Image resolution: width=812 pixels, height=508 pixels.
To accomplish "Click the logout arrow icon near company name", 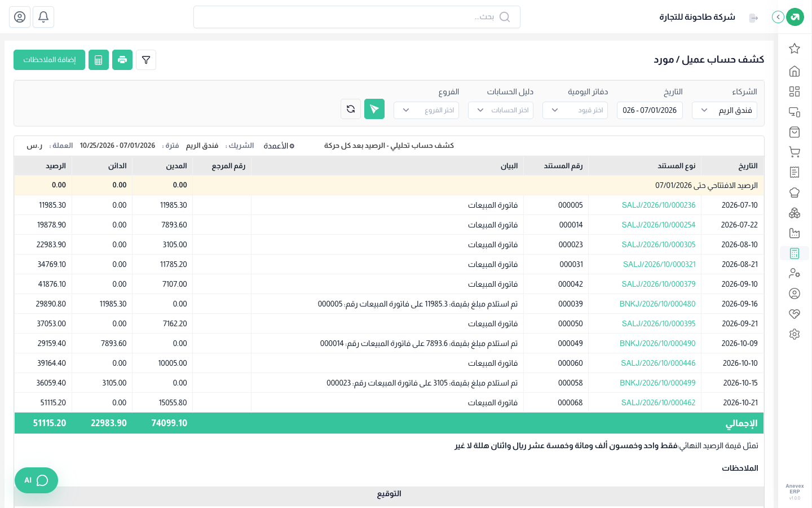I will (754, 18).
